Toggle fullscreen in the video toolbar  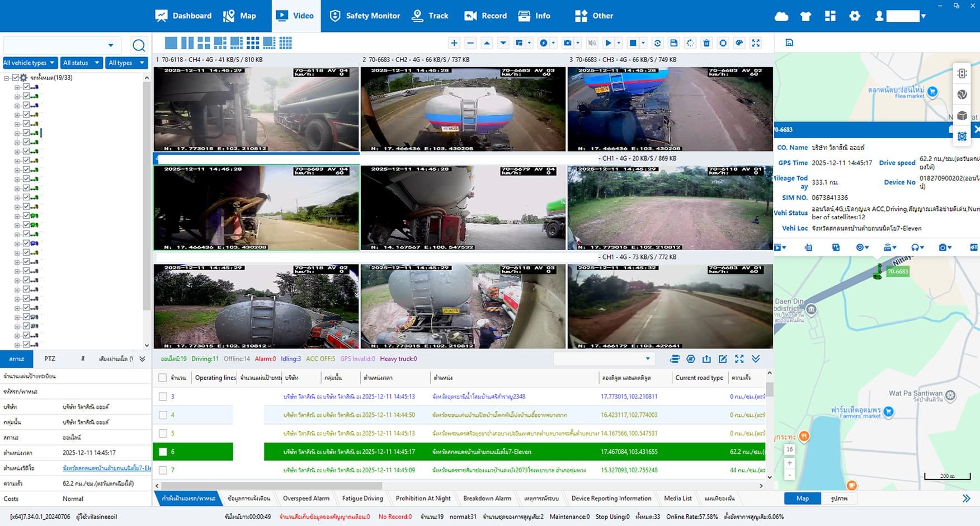point(756,43)
